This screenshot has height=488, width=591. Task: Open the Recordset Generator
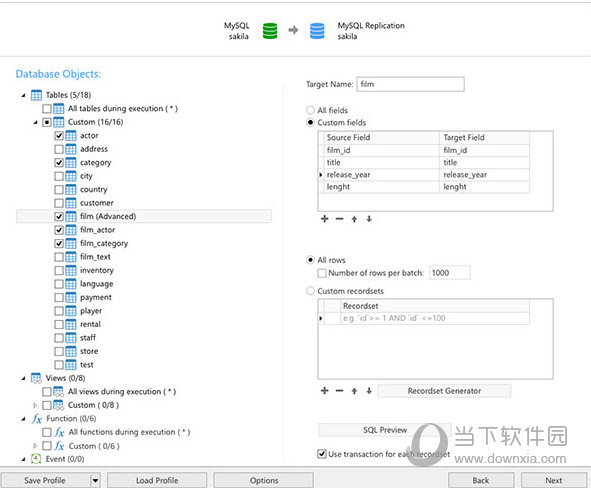[444, 391]
